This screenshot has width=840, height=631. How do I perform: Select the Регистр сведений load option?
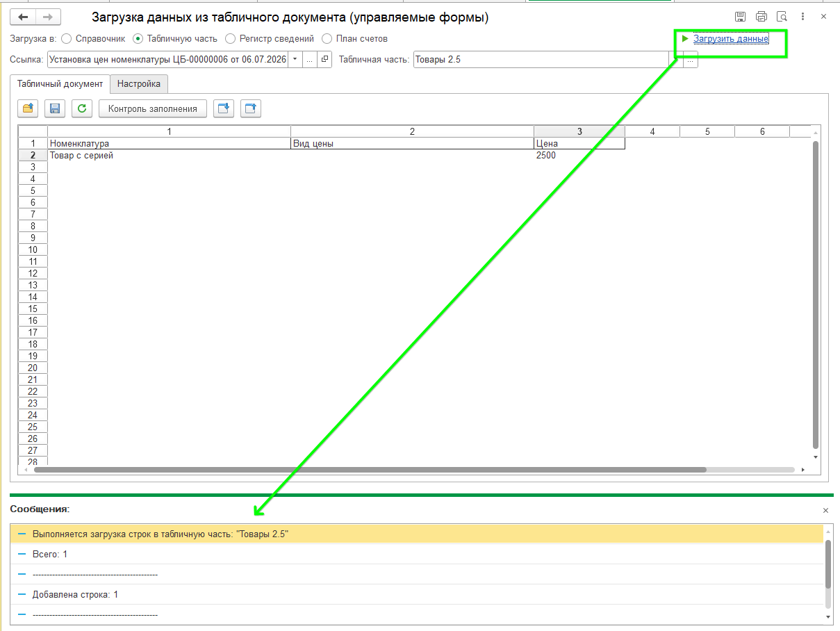pyautogui.click(x=270, y=39)
